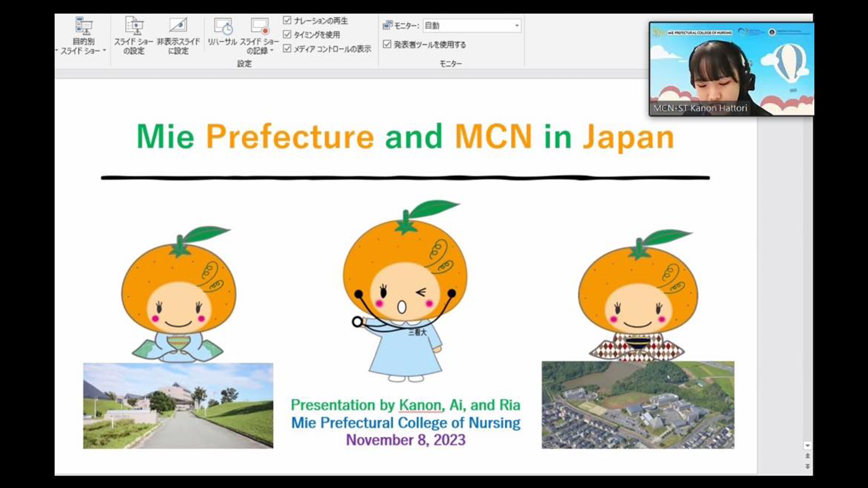Click the scrollbar down arrow
This screenshot has height=488, width=868.
point(807,446)
